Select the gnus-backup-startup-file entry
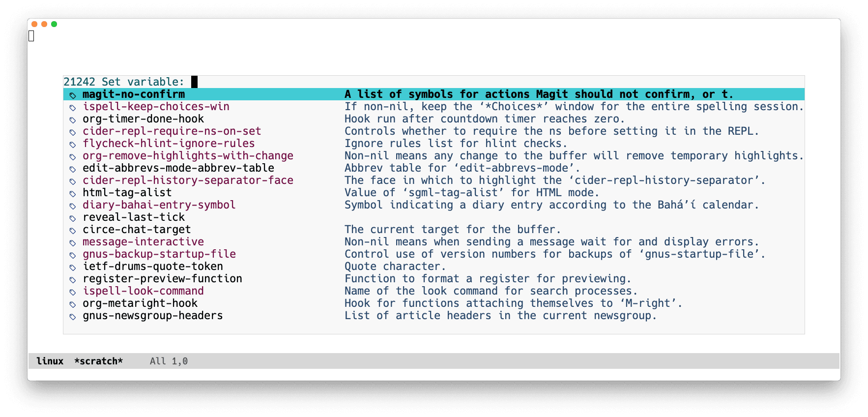Viewport: 868px width, 417px height. [159, 254]
